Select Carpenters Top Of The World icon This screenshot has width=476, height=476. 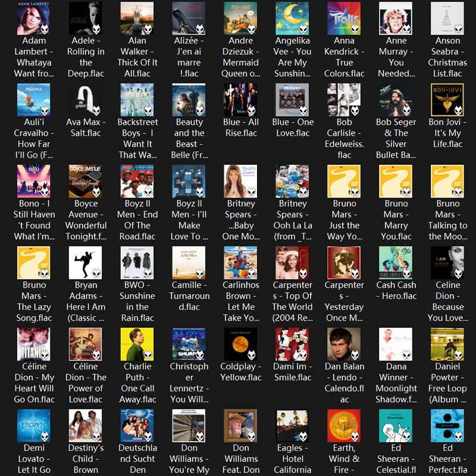tap(292, 262)
